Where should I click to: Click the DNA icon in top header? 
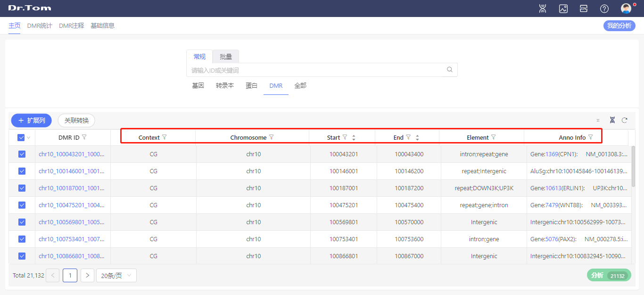[x=543, y=8]
